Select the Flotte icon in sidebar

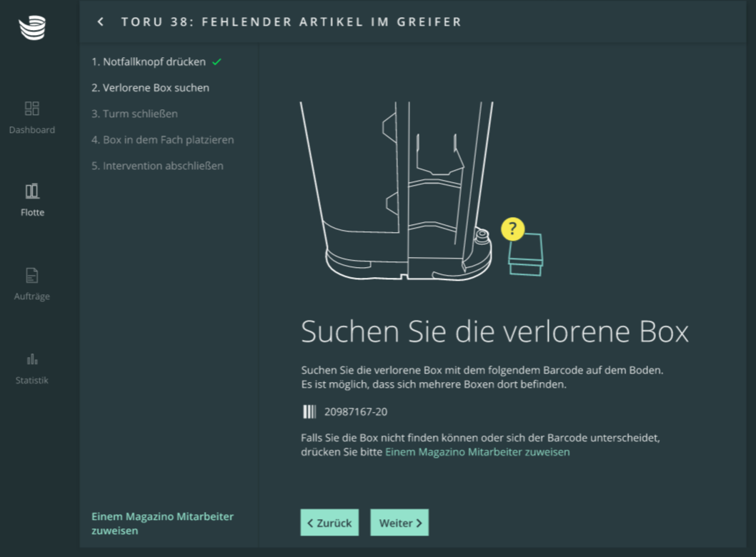point(32,191)
